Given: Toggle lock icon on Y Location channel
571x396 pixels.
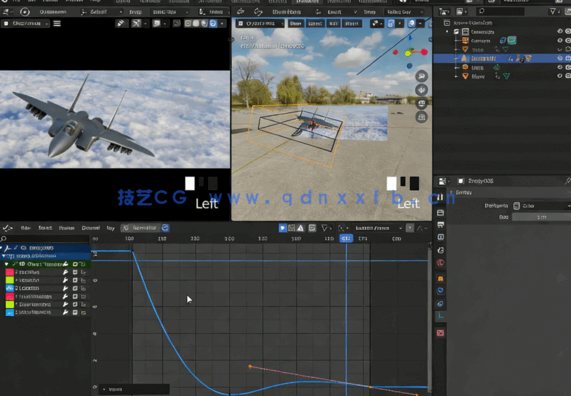Looking at the screenshot, I should tap(84, 280).
